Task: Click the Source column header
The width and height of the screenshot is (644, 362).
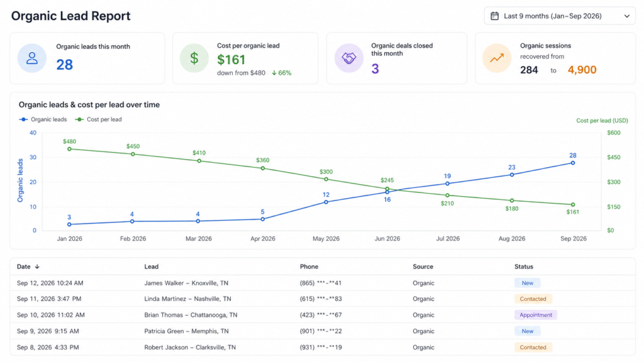Action: (x=423, y=266)
